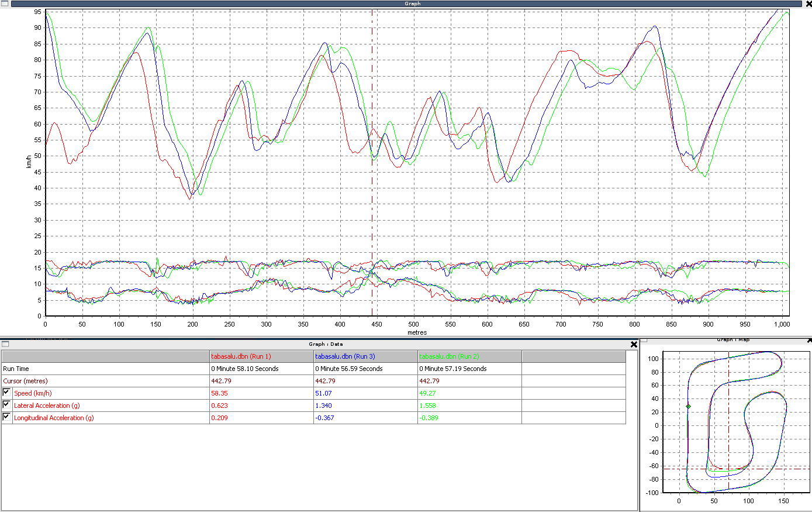The image size is (812, 512).
Task: Click the Graph : Data panel title bar
Action: (319, 344)
